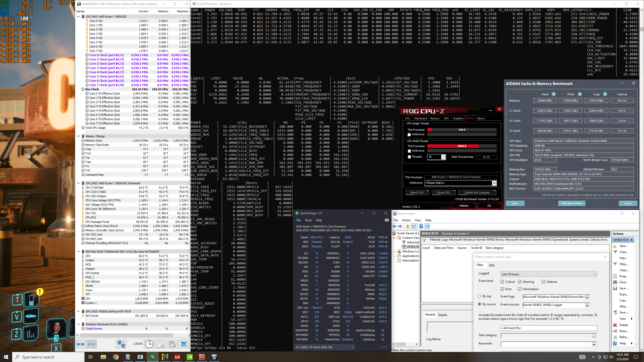The height and width of the screenshot is (362, 644).
Task: Open ZenTimings Tools menu
Action: (x=308, y=220)
